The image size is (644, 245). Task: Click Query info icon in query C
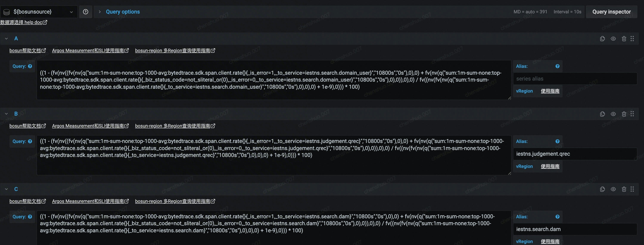click(x=30, y=217)
